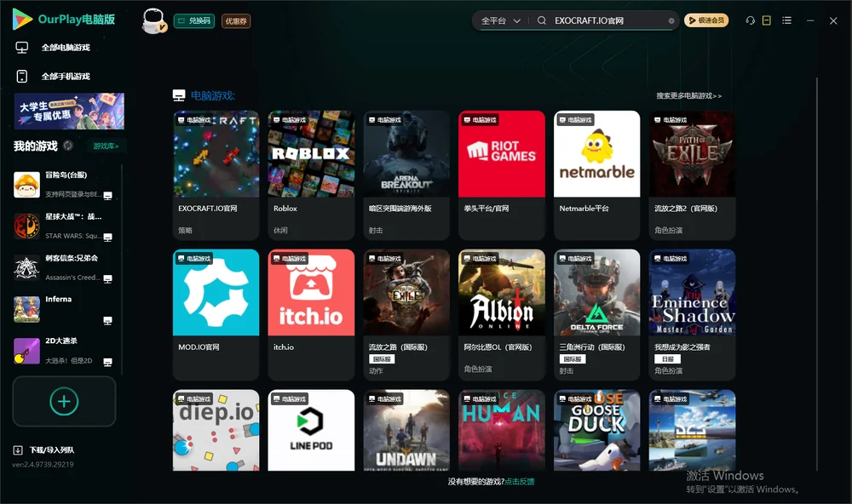Expand the 全平台 platform dropdown

point(501,20)
